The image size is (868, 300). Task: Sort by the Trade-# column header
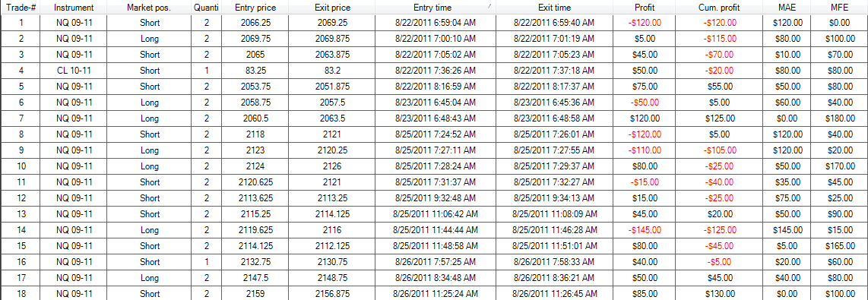21,8
